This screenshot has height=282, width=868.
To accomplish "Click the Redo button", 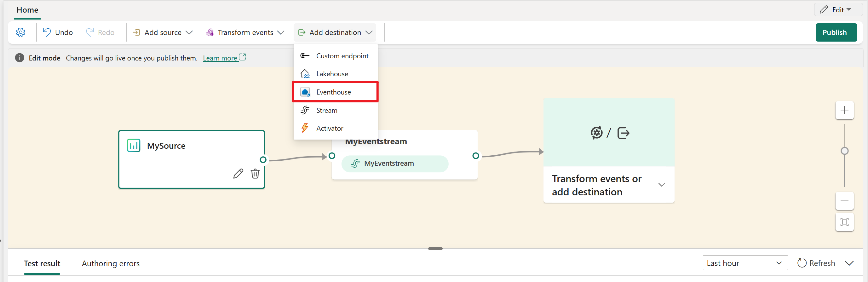I will coord(100,32).
